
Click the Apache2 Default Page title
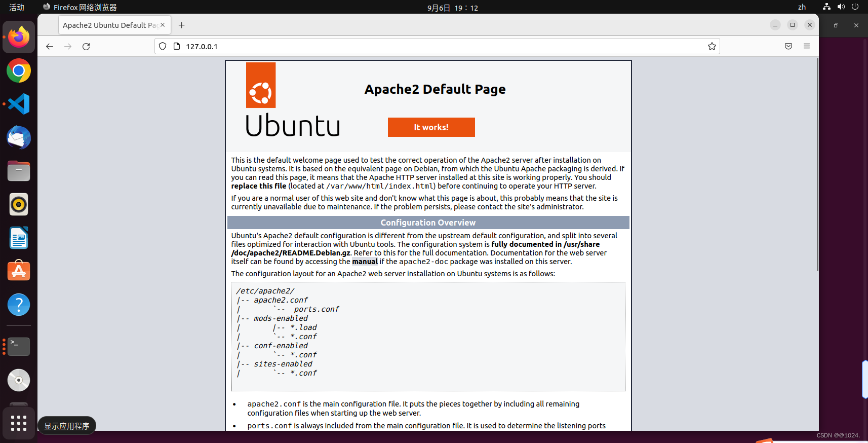pyautogui.click(x=435, y=89)
